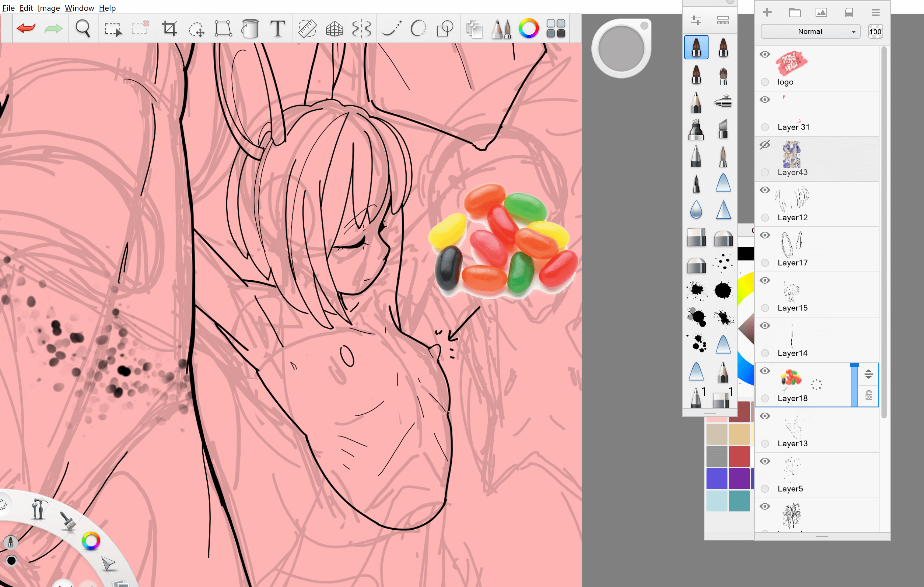Select the Zoom magnifier tool

82,28
